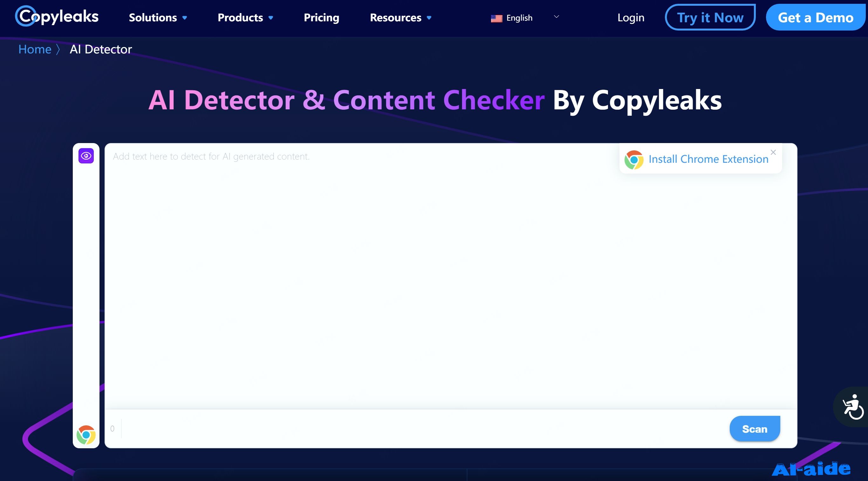Viewport: 868px width, 481px height.
Task: Click the character count showing 0
Action: (x=112, y=429)
